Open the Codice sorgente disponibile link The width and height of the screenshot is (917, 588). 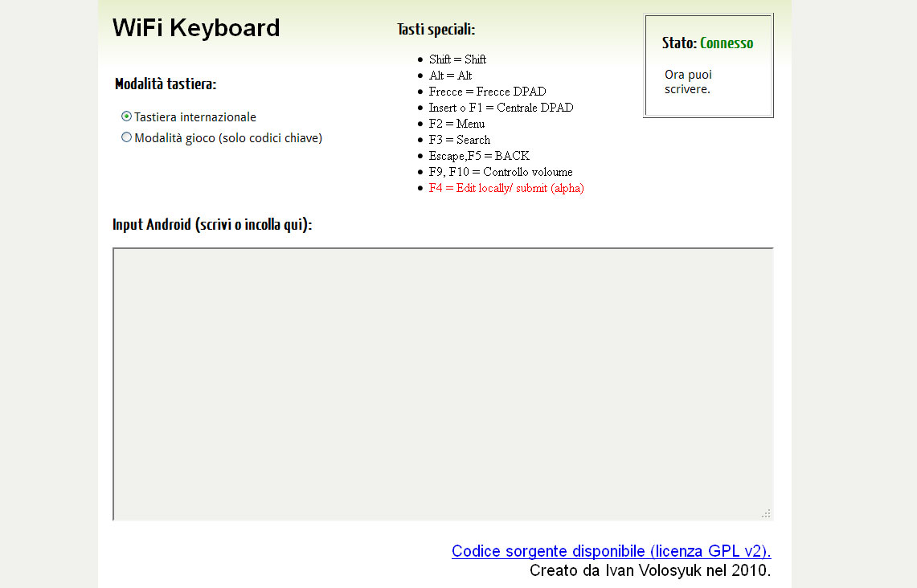pos(611,551)
